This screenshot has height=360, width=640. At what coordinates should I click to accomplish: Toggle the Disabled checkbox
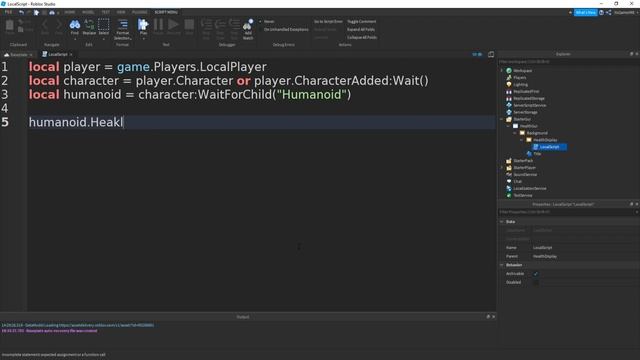pyautogui.click(x=536, y=282)
